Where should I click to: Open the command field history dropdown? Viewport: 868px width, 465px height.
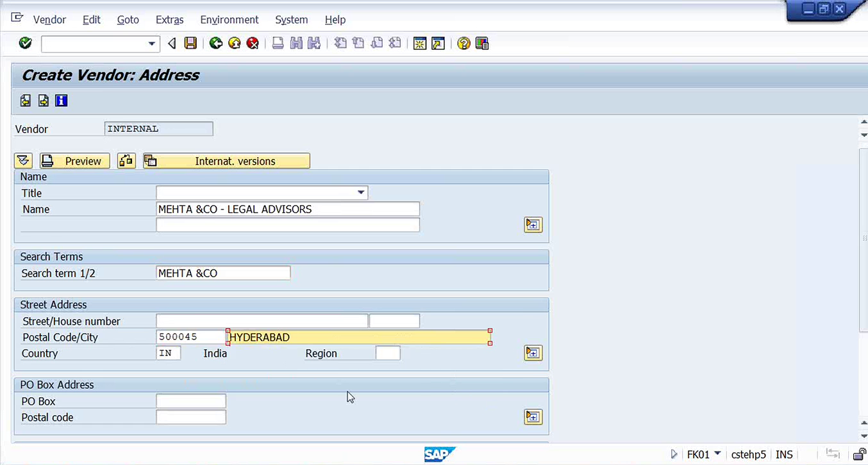click(x=152, y=44)
